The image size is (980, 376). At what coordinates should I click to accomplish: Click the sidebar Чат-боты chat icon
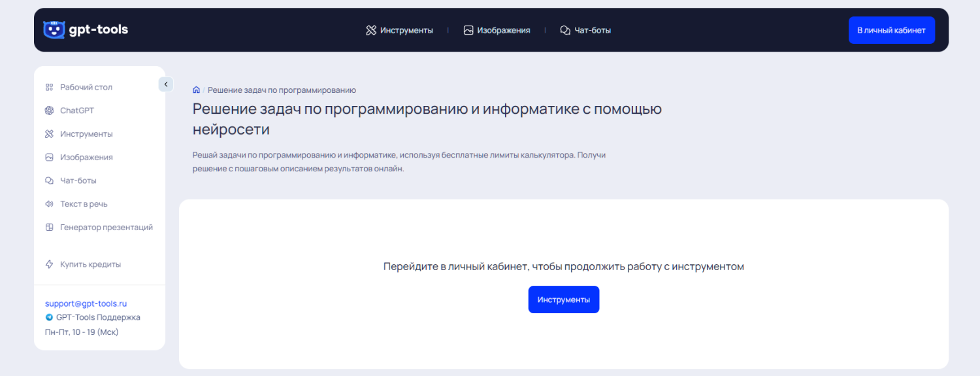click(49, 180)
